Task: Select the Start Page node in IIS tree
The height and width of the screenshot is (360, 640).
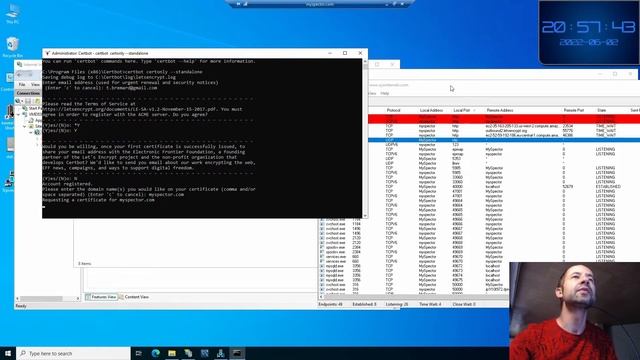Action: (x=32, y=108)
